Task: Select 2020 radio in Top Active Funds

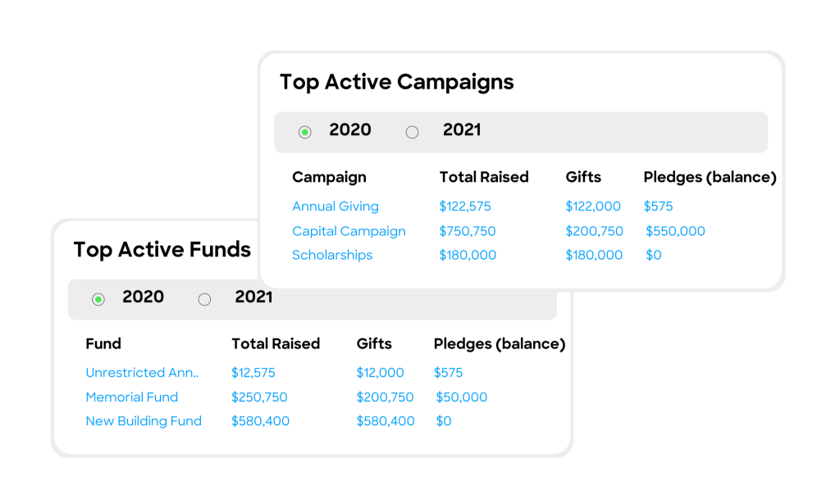Action: tap(98, 299)
